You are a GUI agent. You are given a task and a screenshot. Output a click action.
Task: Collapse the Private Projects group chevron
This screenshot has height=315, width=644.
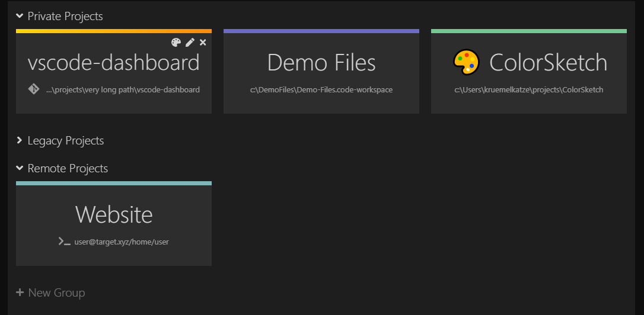(x=20, y=16)
